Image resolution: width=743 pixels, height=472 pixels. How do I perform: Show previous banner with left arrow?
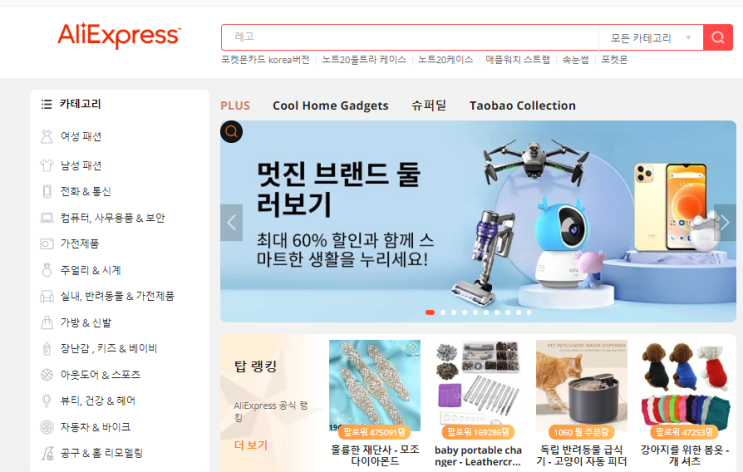(231, 222)
